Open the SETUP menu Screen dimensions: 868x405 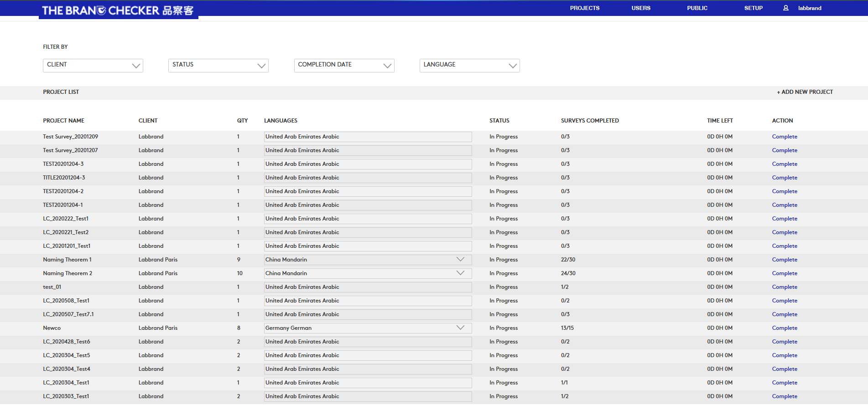(x=753, y=8)
